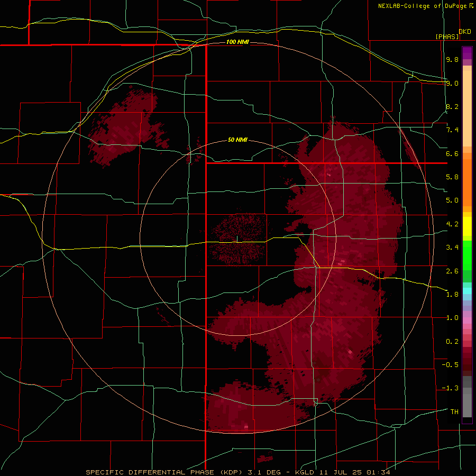Select the 5.0 scale value
This screenshot has height=476, width=476.
tap(452, 200)
